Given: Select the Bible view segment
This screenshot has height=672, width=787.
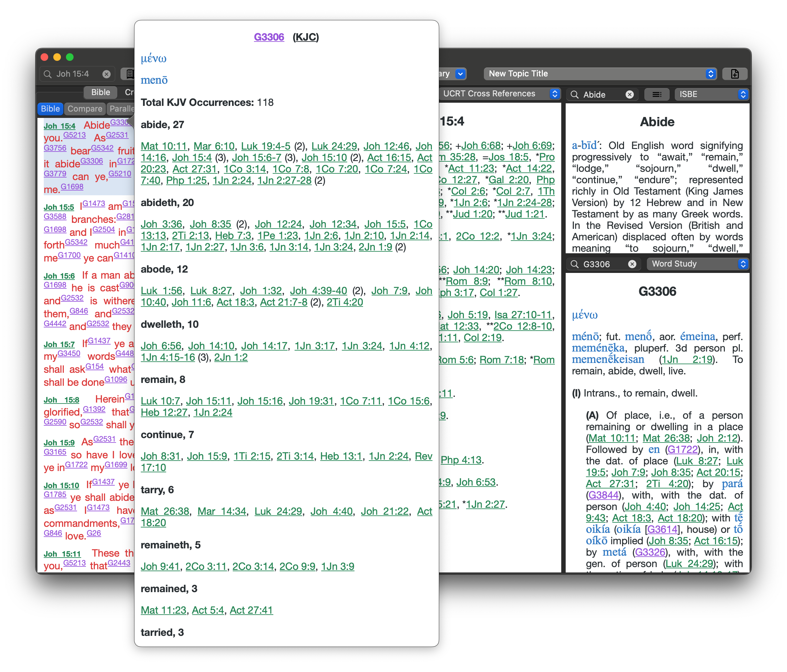Looking at the screenshot, I should pos(50,109).
